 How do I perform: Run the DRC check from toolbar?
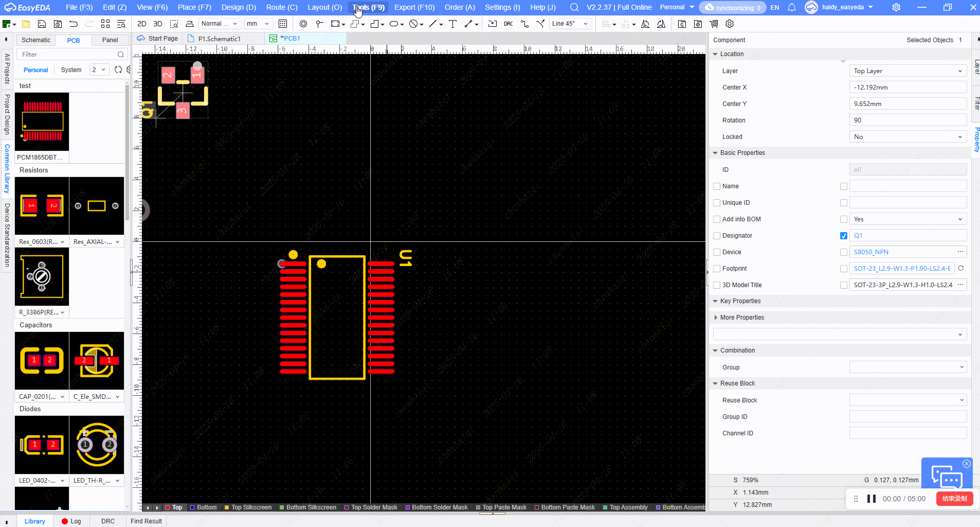pos(508,24)
